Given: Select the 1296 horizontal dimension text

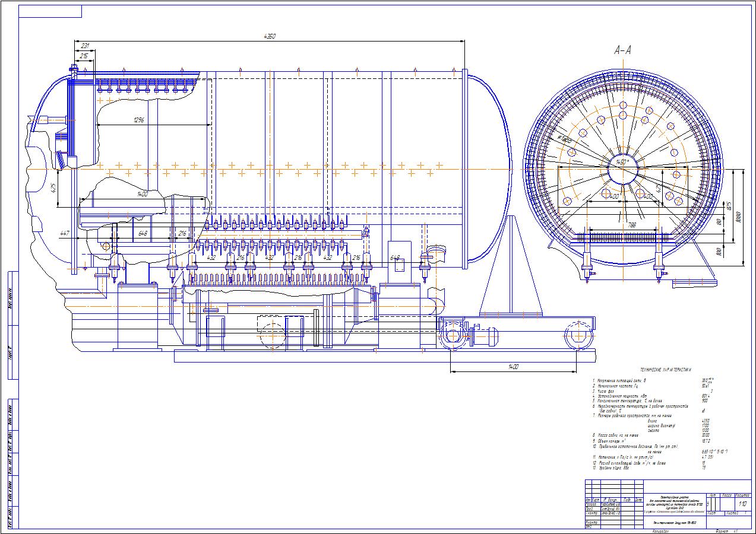Looking at the screenshot, I should 140,120.
